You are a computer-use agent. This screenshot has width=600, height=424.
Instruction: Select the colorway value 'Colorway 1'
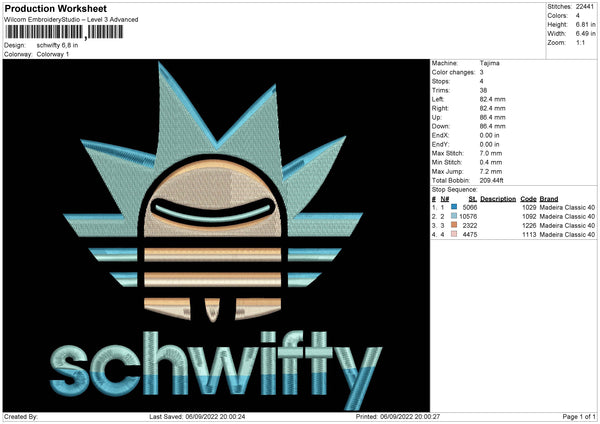coord(53,54)
